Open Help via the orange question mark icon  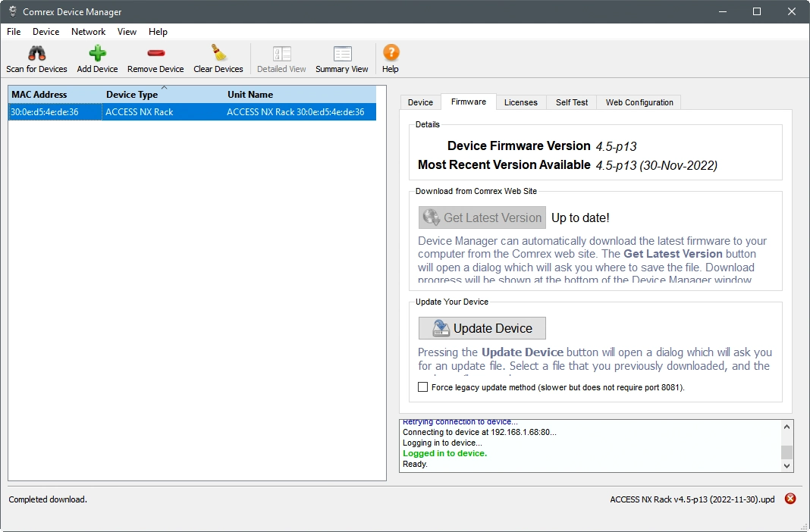[x=391, y=52]
